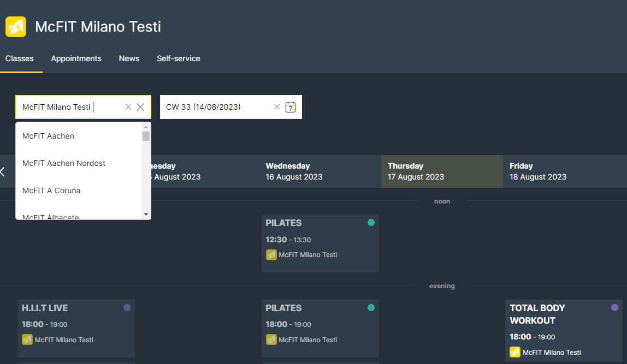Open the Pilates 18:00 class card
This screenshot has width=627, height=364.
(320, 329)
